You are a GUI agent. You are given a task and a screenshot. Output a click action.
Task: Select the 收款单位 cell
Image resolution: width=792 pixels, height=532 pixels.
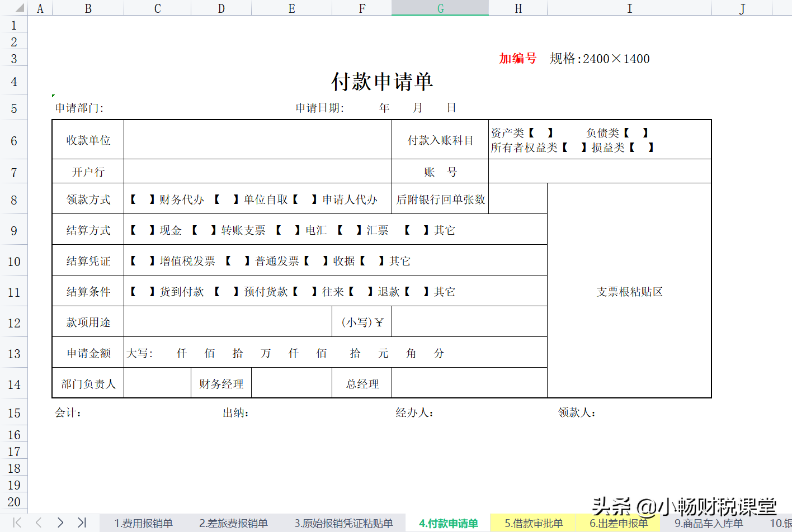[x=87, y=140]
